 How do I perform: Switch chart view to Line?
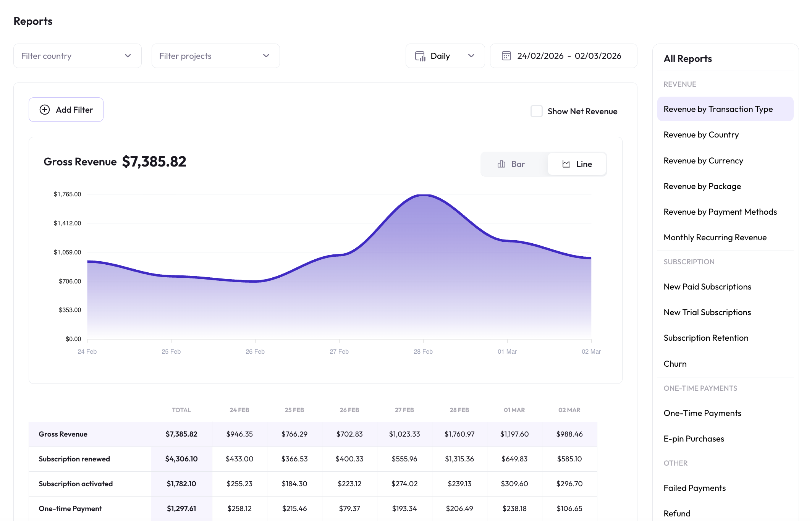click(577, 164)
